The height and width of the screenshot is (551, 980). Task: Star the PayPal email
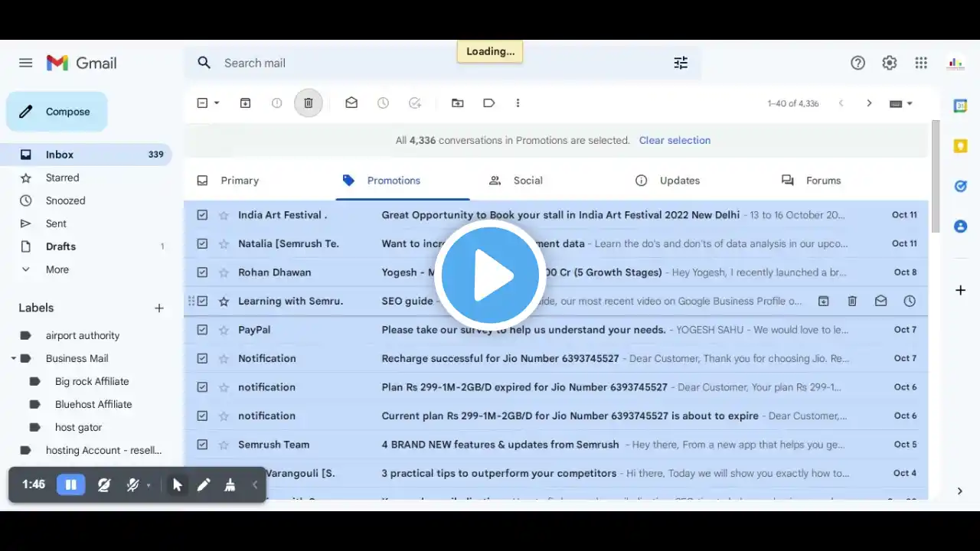(x=224, y=330)
